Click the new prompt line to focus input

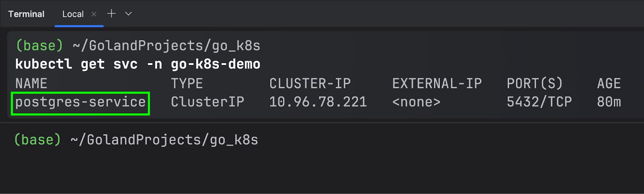[322, 140]
